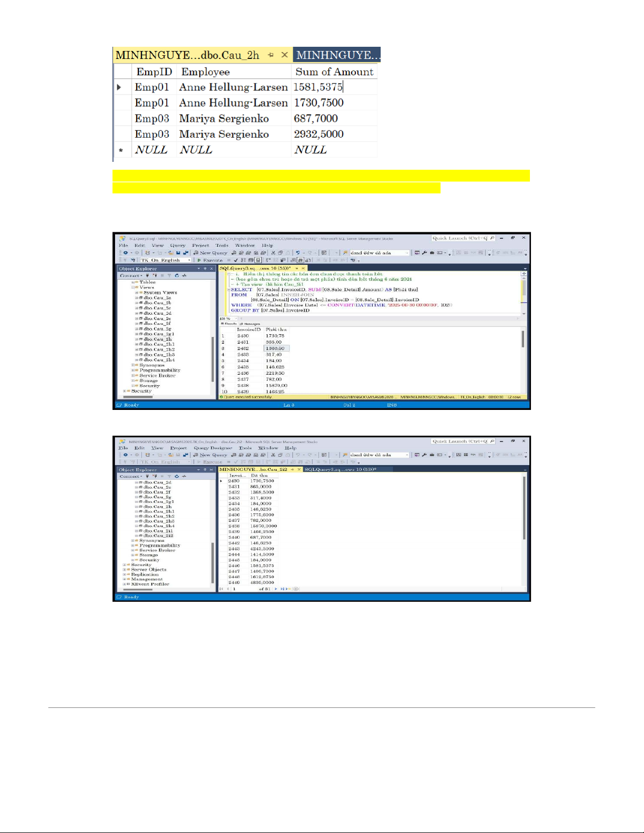Click the next-record arrow in the lower grid navigator

(x=277, y=589)
